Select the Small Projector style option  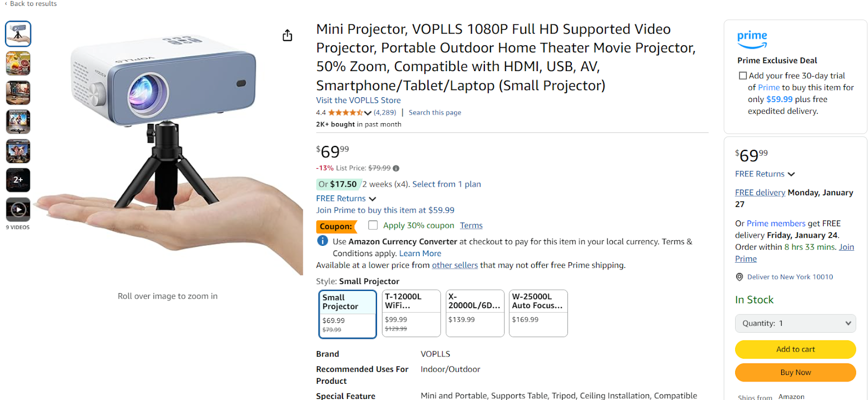pos(347,314)
